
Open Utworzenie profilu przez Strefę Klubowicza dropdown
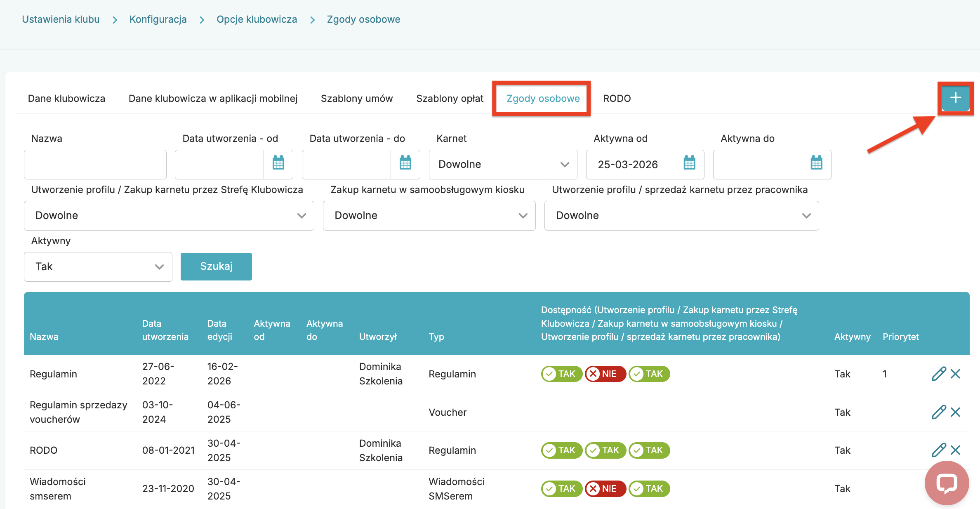click(169, 215)
